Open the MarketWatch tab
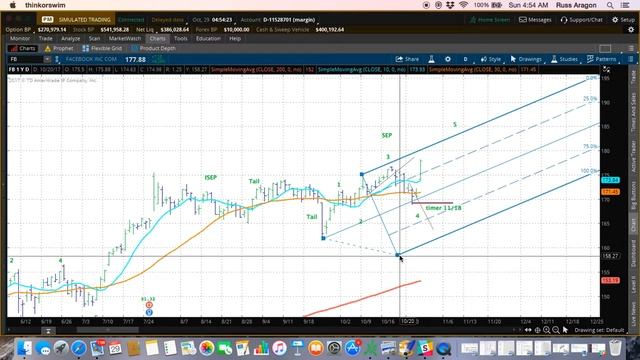Viewport: 640px width, 360px height. 124,38
